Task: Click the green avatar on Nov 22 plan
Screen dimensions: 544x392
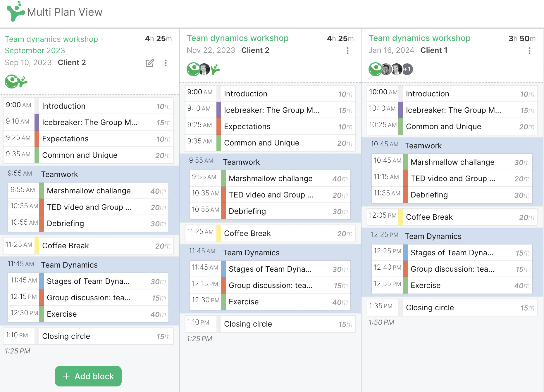Action: pos(193,69)
